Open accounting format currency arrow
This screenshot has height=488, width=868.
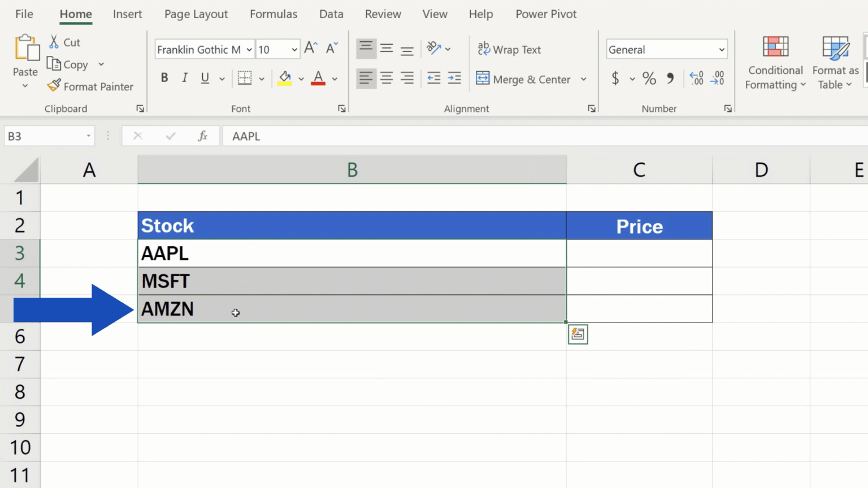632,79
